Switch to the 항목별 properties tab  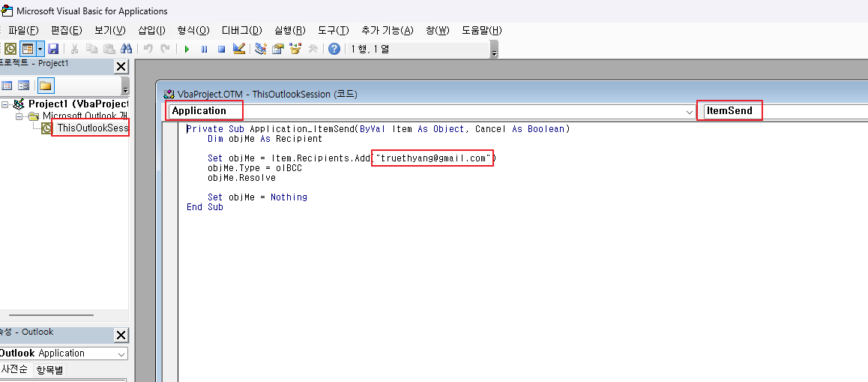tap(49, 370)
